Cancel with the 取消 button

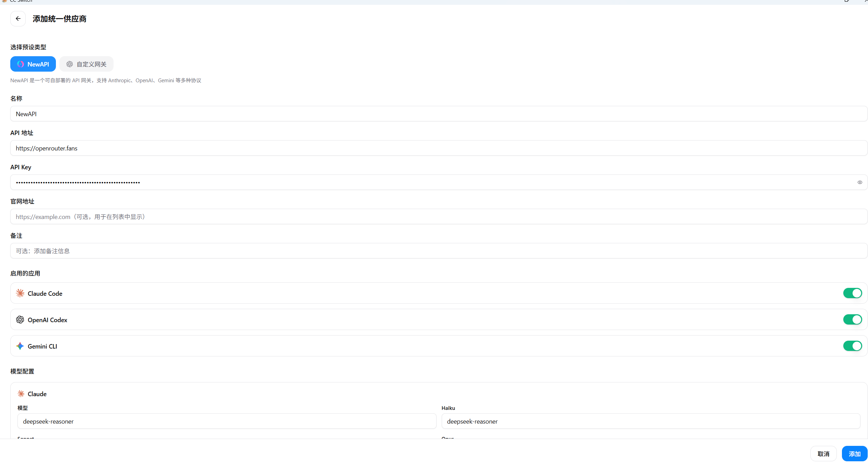point(823,454)
